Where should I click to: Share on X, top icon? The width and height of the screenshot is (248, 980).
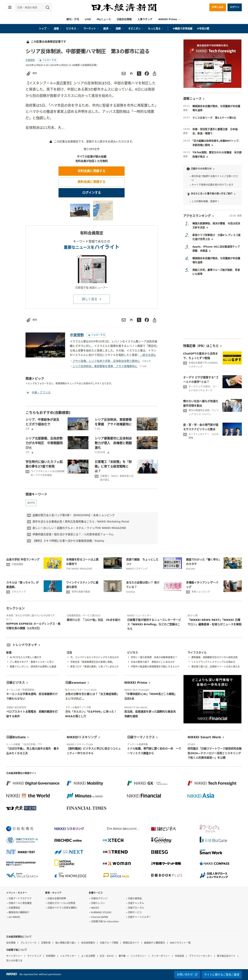tap(139, 73)
